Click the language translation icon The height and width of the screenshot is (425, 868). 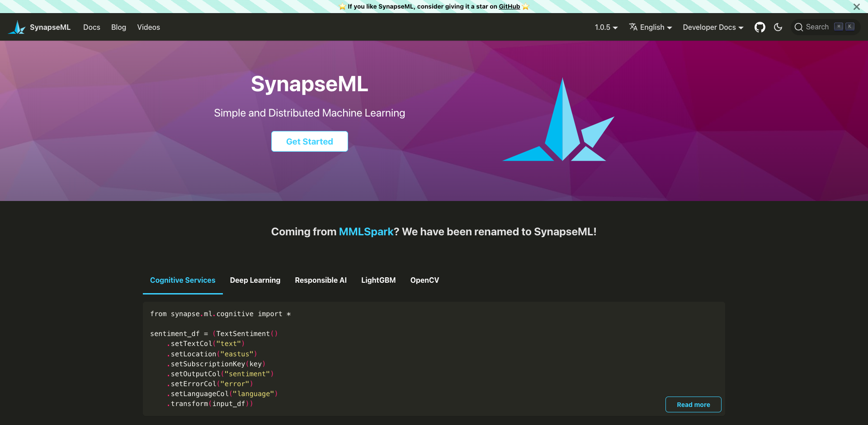pos(633,27)
